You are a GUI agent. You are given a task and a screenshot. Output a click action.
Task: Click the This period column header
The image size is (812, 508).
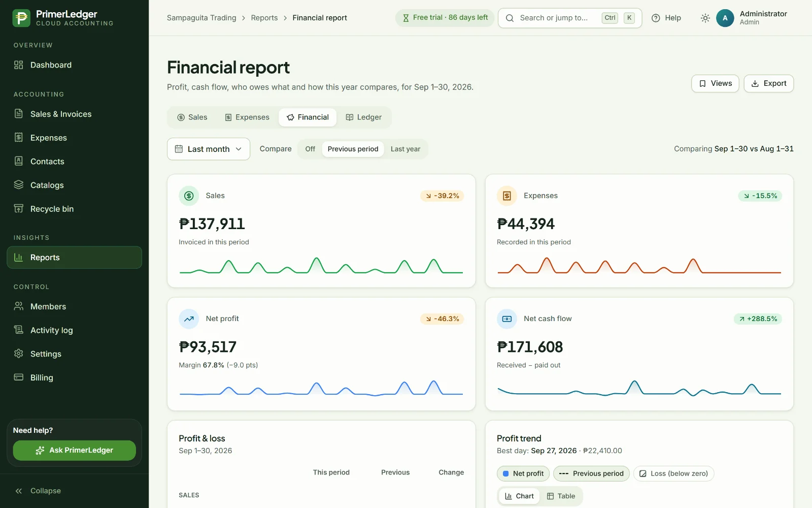click(331, 472)
